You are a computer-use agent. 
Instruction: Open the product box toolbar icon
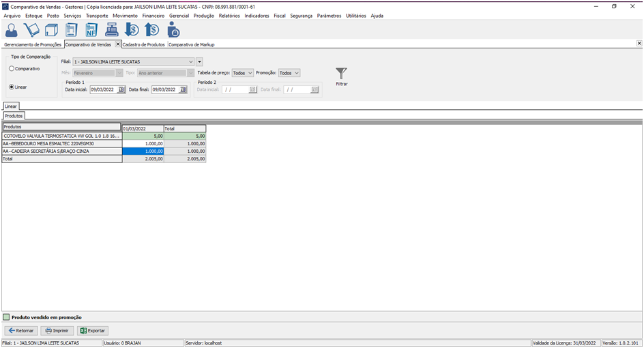click(51, 30)
